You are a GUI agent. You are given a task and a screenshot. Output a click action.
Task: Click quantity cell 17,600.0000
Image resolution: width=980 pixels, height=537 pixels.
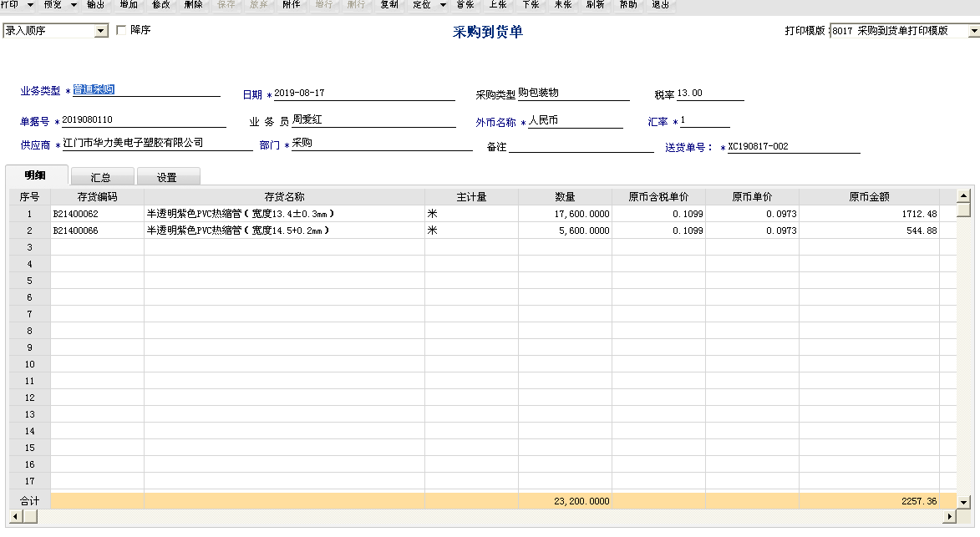565,214
